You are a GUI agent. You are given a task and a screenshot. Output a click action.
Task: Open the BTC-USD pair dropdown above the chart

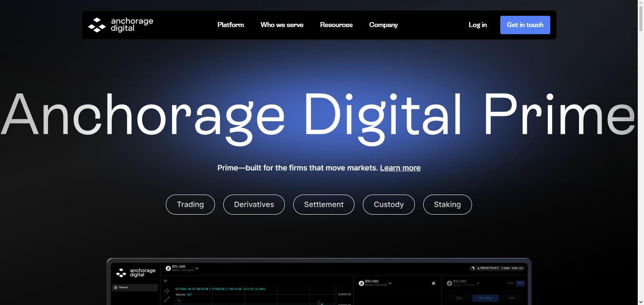click(197, 269)
